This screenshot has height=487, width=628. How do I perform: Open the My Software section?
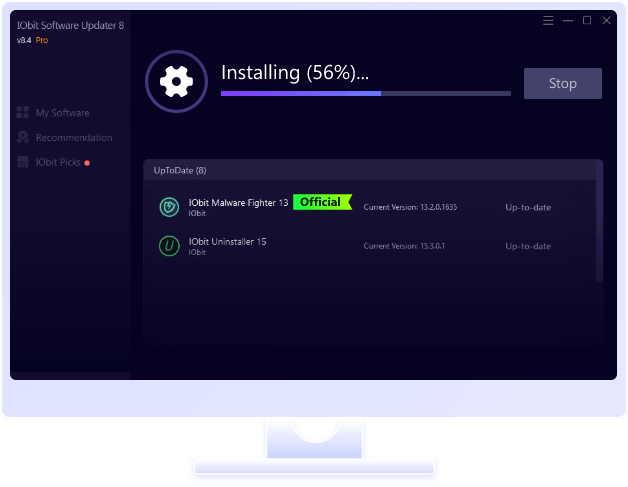[62, 113]
